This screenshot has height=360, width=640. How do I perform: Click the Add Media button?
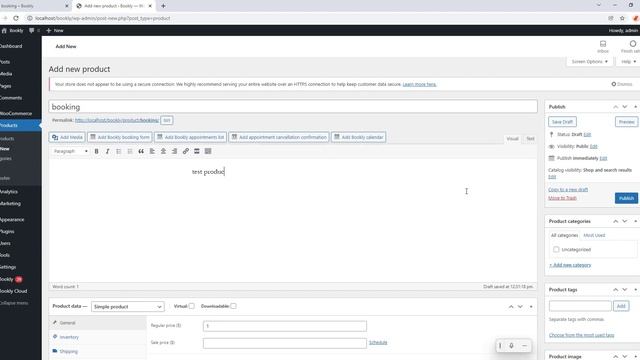click(67, 137)
